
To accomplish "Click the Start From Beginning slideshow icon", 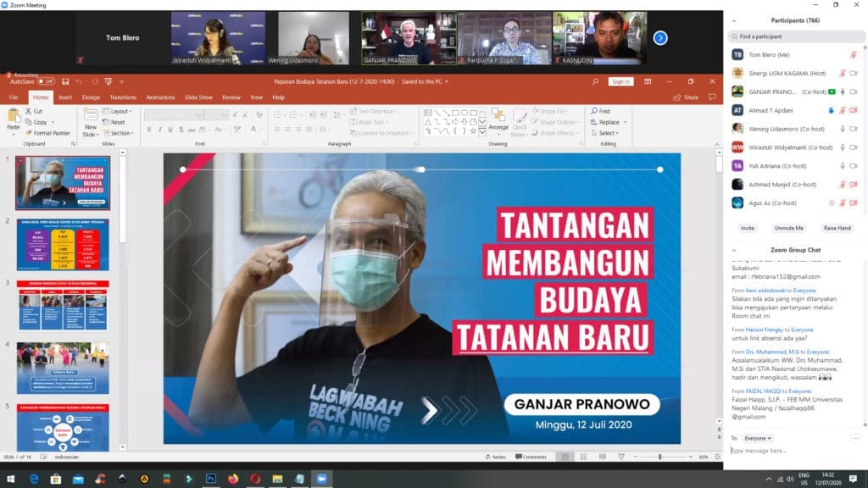I will (108, 82).
